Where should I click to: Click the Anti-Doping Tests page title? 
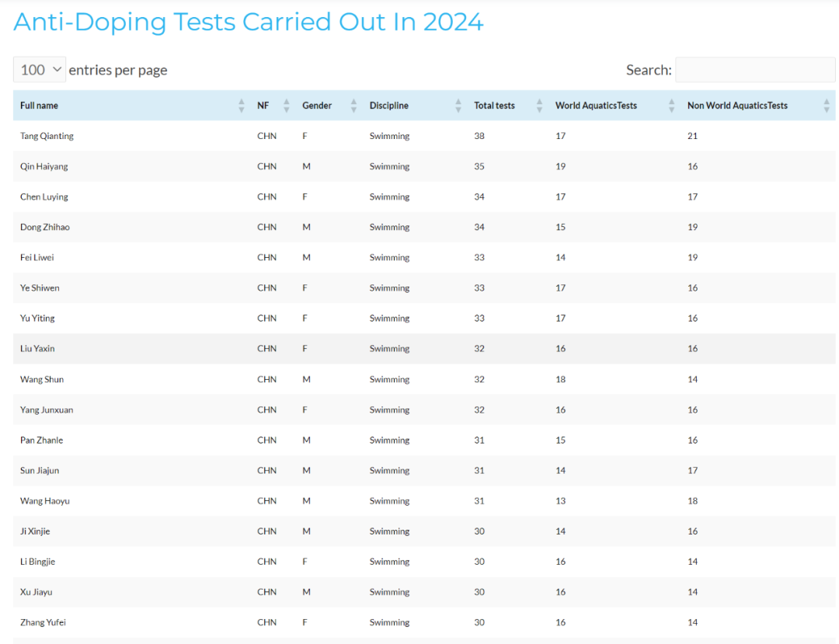(249, 23)
